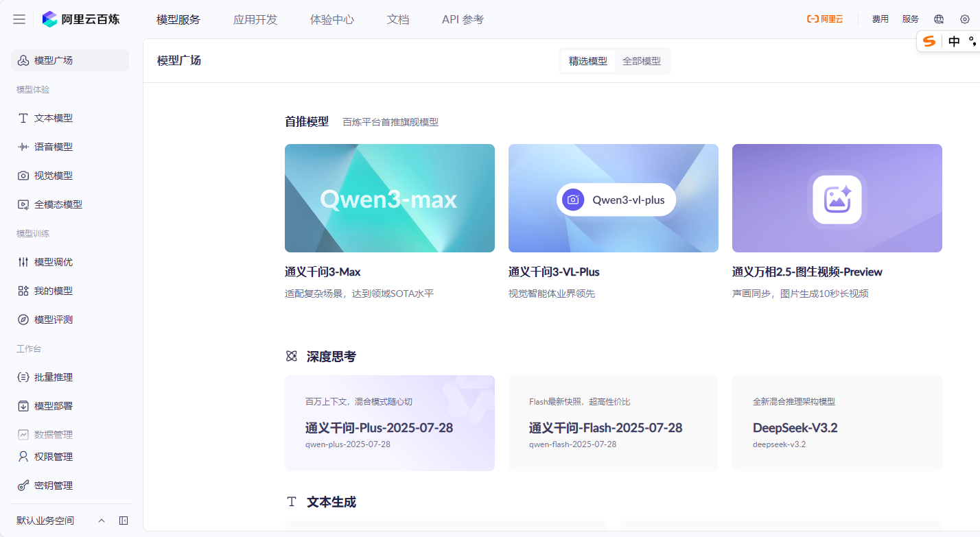Switch to 全部模型 tab
Viewport: 980px width, 537px height.
point(642,61)
